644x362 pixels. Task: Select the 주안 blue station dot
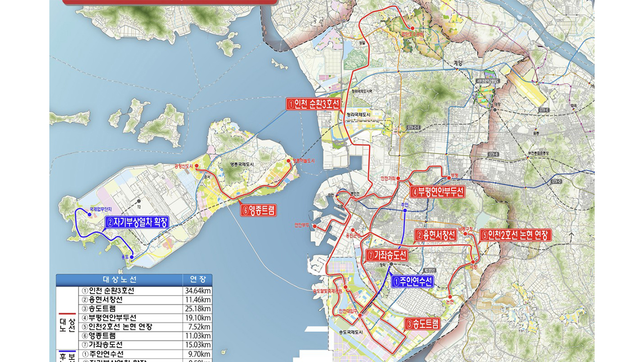tap(404, 210)
